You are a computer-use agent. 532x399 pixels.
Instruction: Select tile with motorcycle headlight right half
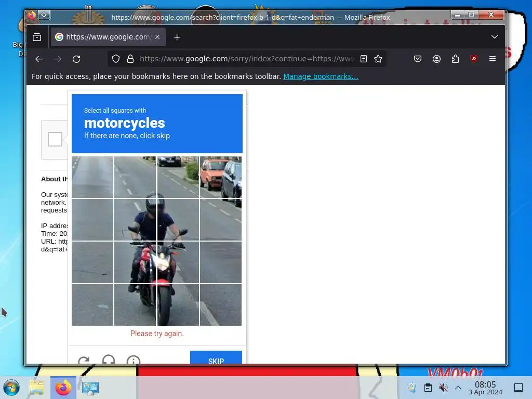[x=178, y=262]
